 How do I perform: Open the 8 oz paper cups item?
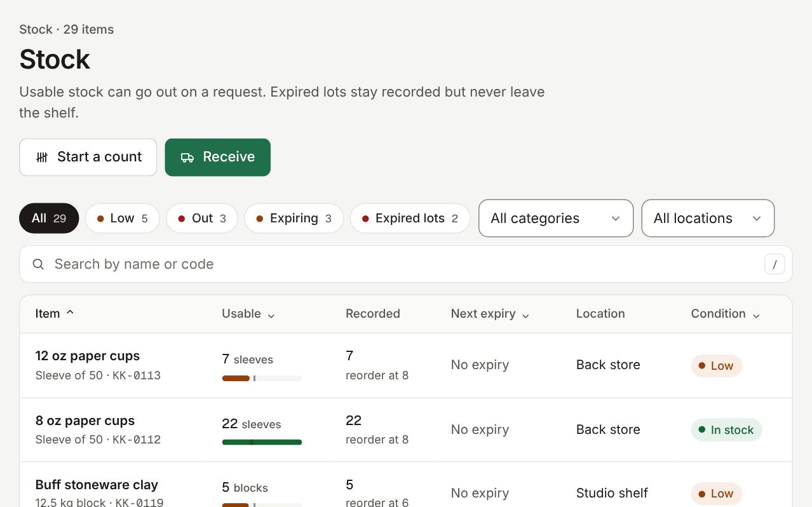(x=85, y=421)
